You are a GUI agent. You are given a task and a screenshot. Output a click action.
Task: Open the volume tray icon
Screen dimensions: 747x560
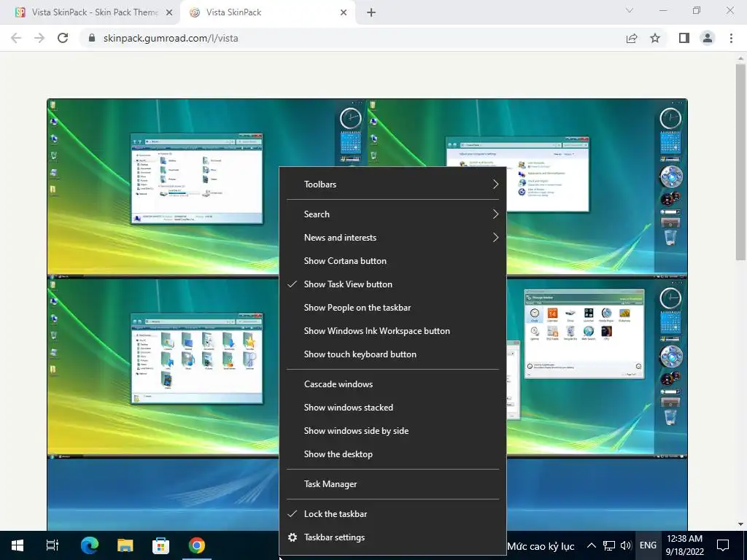tap(625, 545)
